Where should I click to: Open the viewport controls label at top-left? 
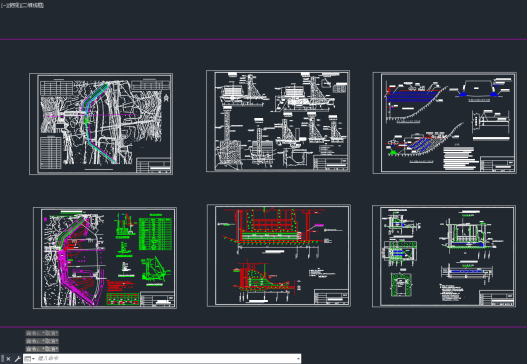pyautogui.click(x=23, y=5)
